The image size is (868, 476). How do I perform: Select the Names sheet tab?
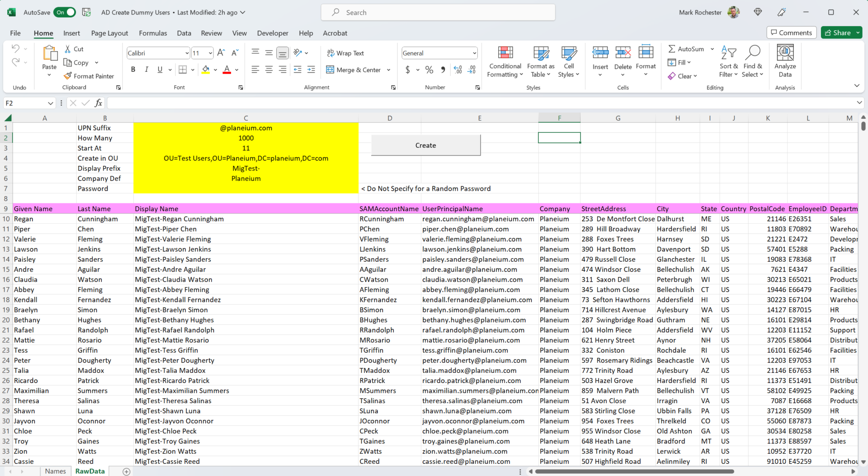56,471
